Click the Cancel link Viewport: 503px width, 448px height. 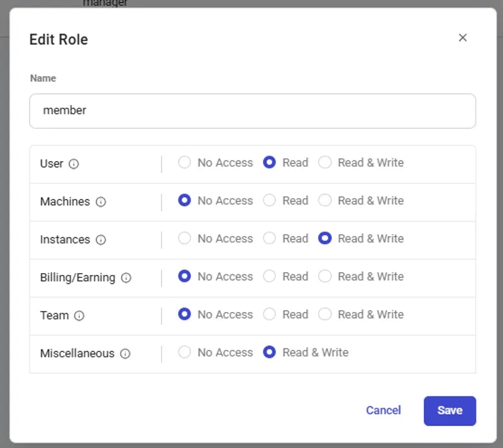pyautogui.click(x=383, y=410)
